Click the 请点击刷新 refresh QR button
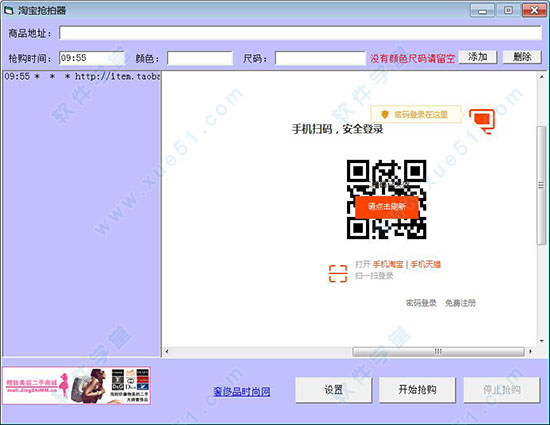 pyautogui.click(x=387, y=206)
